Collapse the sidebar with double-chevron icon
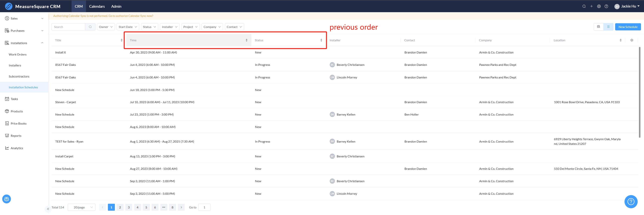644x215 pixels. pos(48,209)
